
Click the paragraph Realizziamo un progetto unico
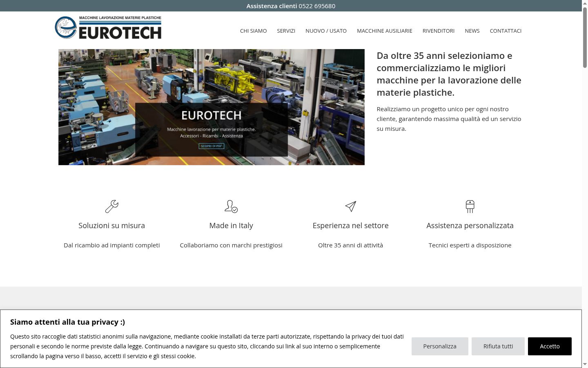pos(449,119)
